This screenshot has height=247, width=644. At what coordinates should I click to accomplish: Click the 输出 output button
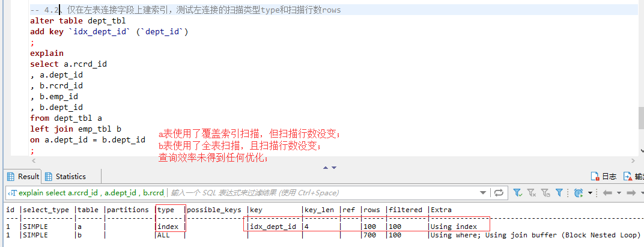point(633,176)
